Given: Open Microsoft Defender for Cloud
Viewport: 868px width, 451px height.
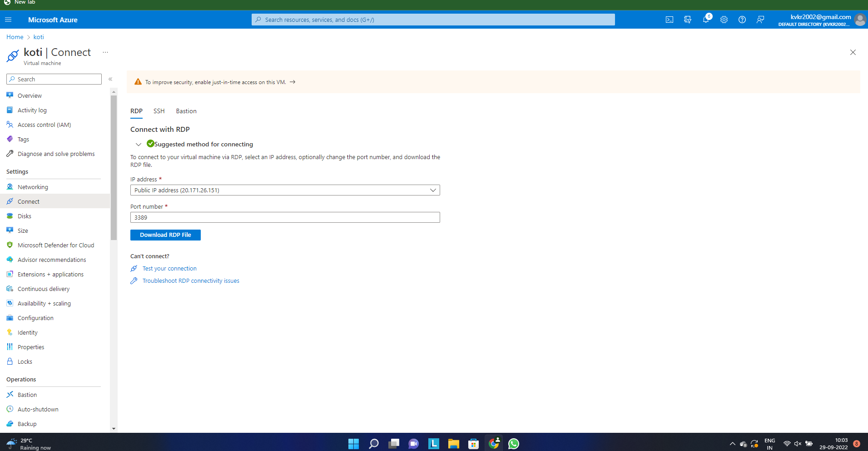Looking at the screenshot, I should click(x=55, y=245).
